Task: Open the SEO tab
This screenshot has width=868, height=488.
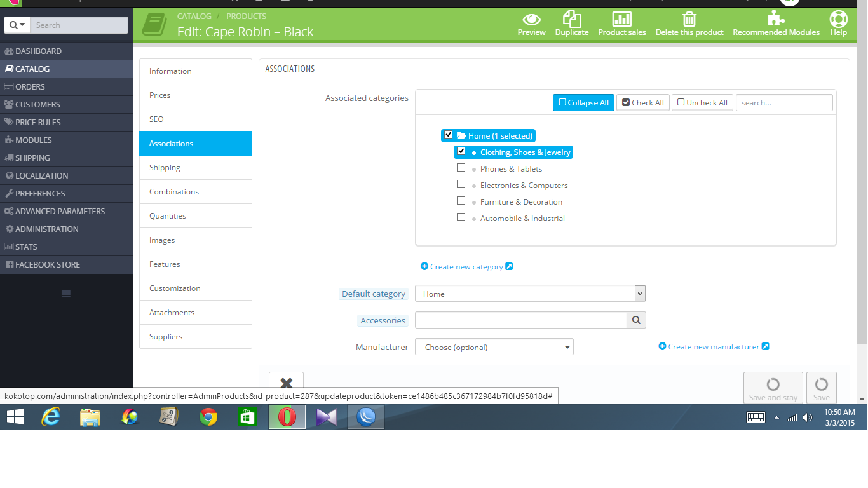Action: click(x=196, y=119)
